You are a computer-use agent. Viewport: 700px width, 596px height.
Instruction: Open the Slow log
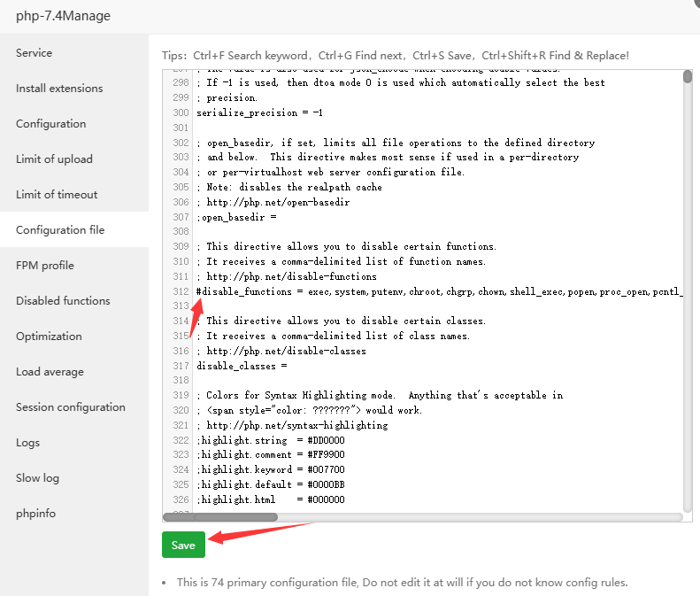point(37,478)
